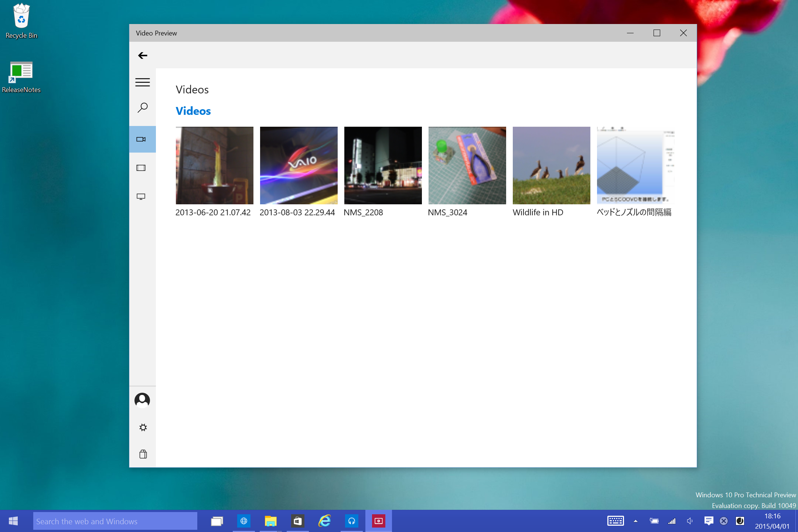Screen dimensions: 798x532
Task: Click the blue Videos heading link
Action: coord(193,111)
